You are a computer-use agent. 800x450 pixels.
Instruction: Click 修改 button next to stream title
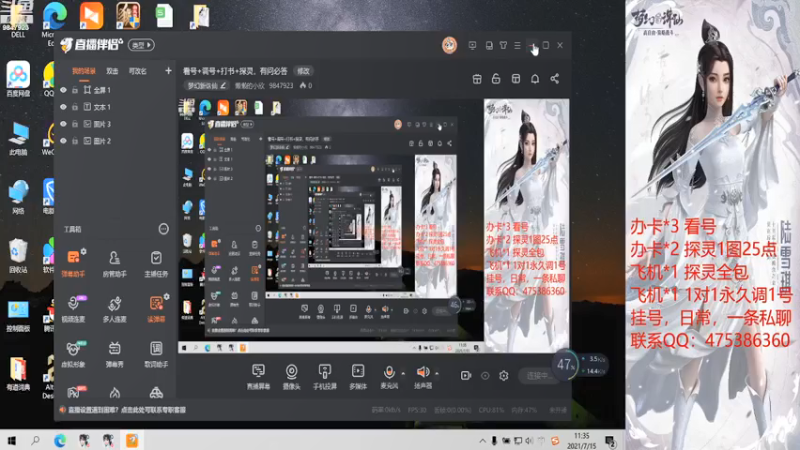pyautogui.click(x=304, y=71)
